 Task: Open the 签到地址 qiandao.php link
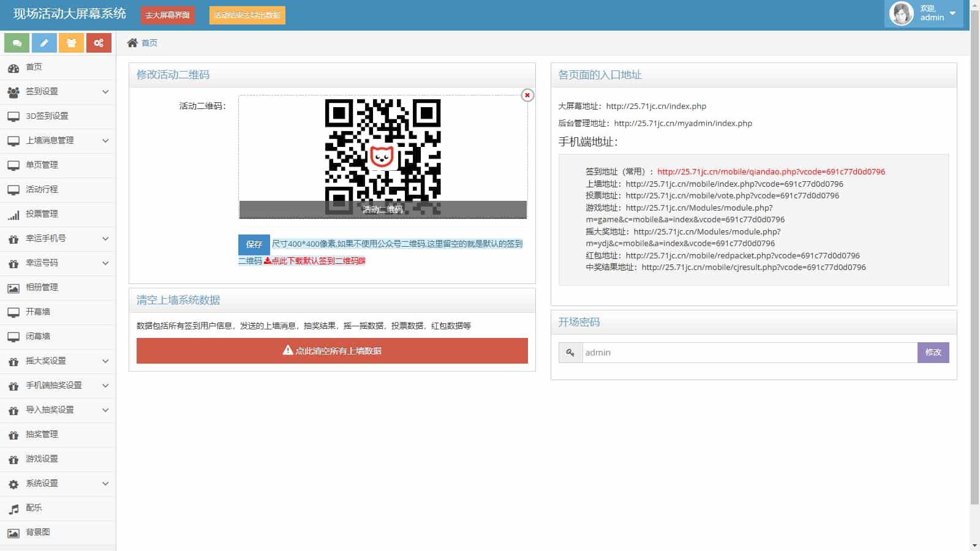771,172
